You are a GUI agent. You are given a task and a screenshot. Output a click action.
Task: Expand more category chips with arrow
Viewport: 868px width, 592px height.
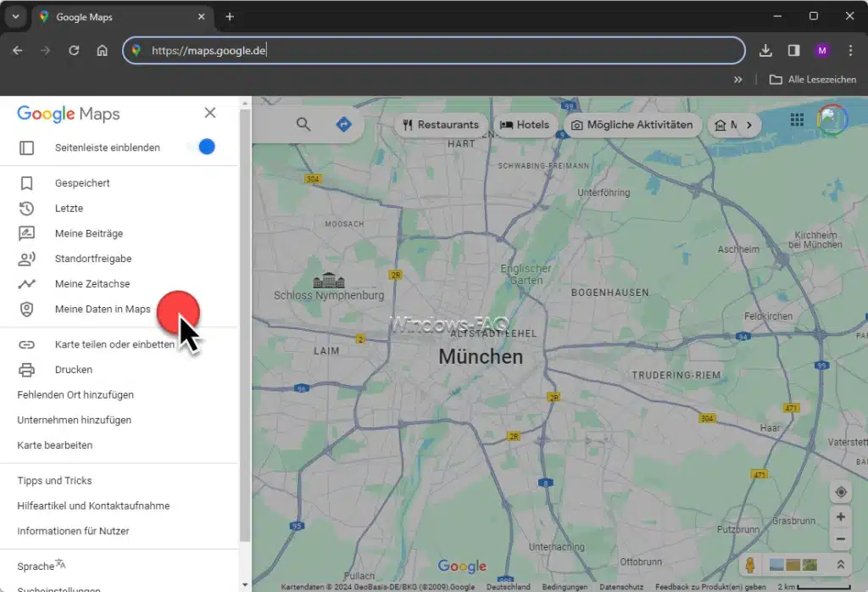coord(749,126)
